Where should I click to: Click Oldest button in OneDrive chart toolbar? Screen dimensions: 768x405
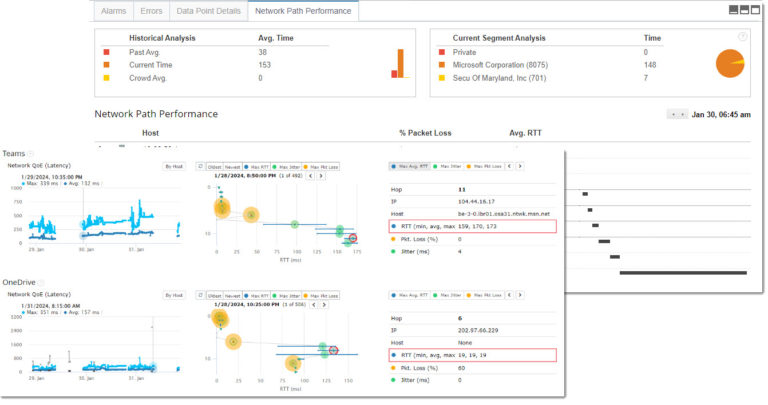click(x=215, y=296)
